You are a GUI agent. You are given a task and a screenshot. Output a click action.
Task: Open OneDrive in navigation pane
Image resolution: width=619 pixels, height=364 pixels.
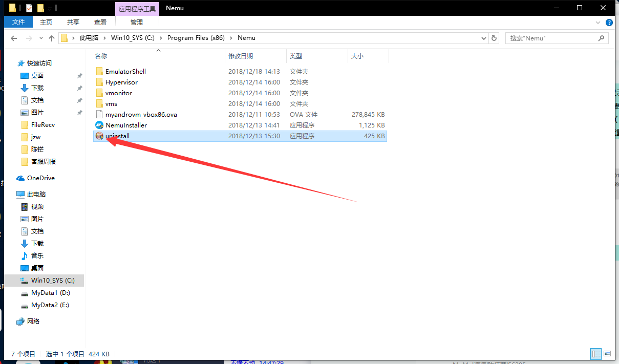40,178
